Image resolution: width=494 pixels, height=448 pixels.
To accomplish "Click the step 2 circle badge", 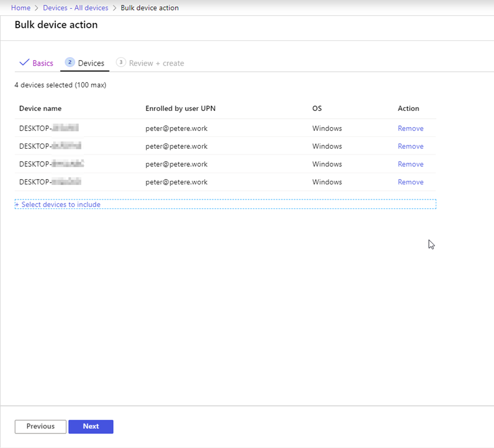I will tap(70, 62).
